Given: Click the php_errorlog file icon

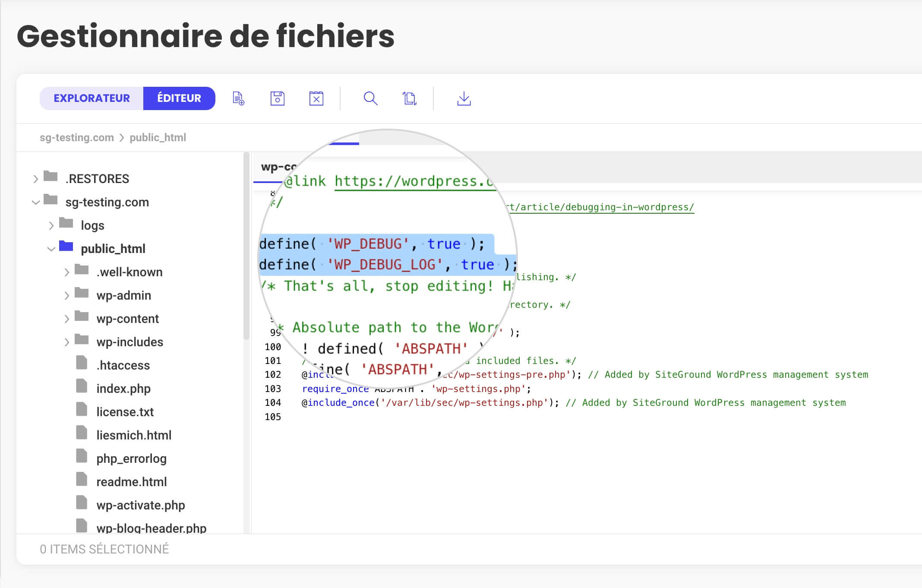Looking at the screenshot, I should (x=82, y=455).
